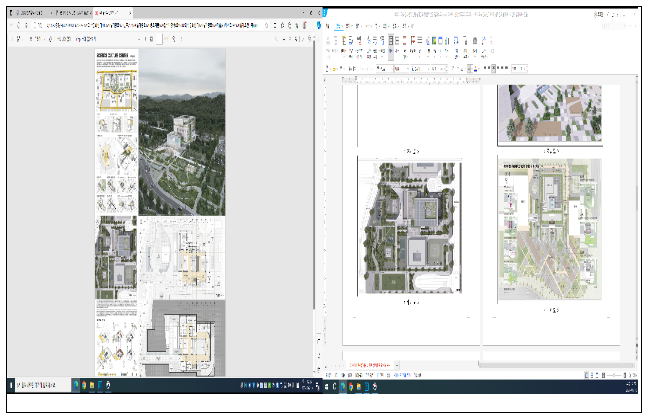Select the plaza render image atop right page
This screenshot has width=649, height=420.
(x=550, y=113)
